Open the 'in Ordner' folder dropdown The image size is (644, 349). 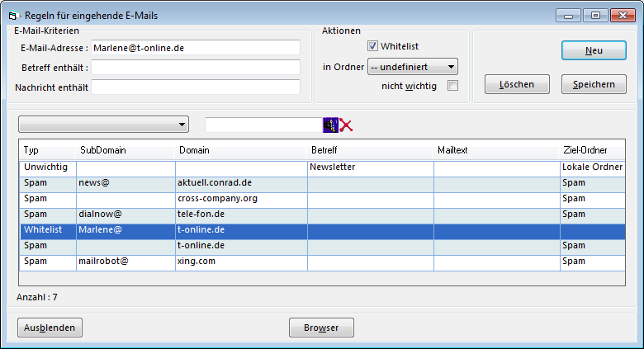(413, 67)
